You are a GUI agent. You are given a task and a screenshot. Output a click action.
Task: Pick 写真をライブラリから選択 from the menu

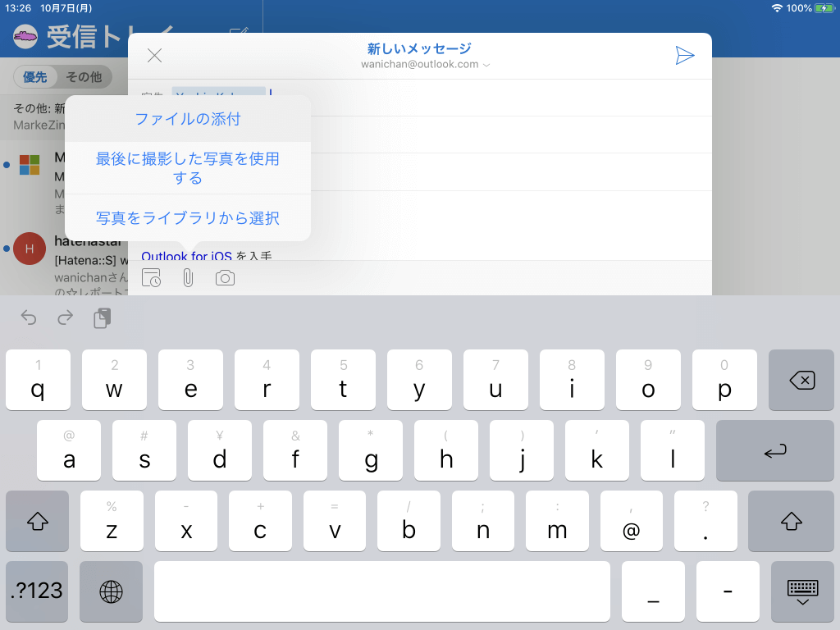pyautogui.click(x=188, y=218)
